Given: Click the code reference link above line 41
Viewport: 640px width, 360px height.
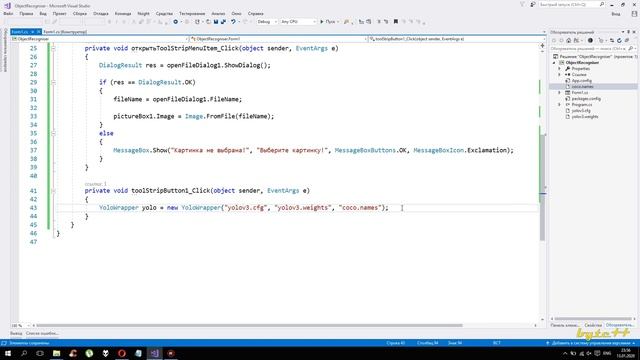Looking at the screenshot, I should [96, 184].
